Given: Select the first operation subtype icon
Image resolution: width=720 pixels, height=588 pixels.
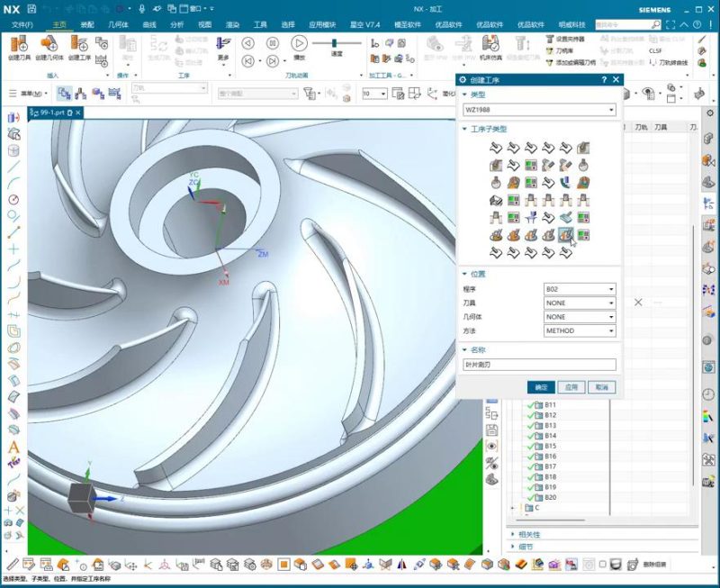Looking at the screenshot, I should pos(496,147).
